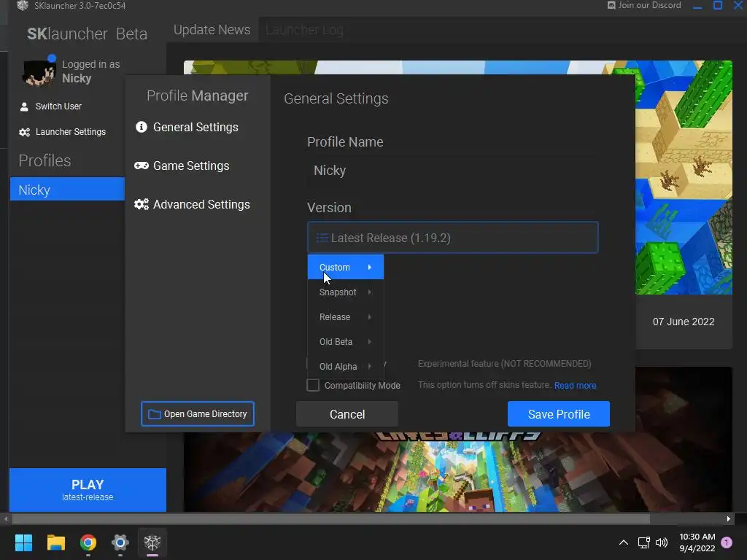Image resolution: width=747 pixels, height=560 pixels.
Task: Minimize the SKlauncher window
Action: (697, 6)
